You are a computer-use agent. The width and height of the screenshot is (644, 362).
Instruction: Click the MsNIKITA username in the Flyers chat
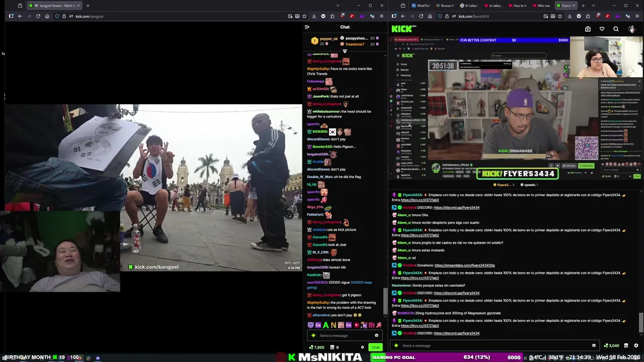point(405,313)
